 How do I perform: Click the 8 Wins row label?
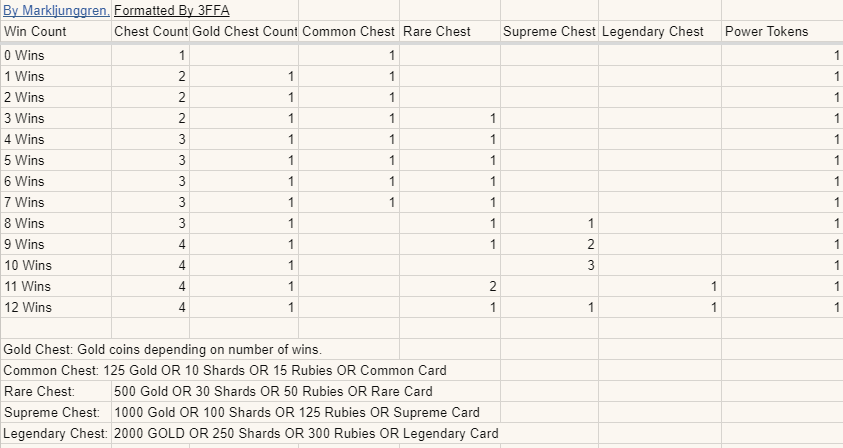24,223
